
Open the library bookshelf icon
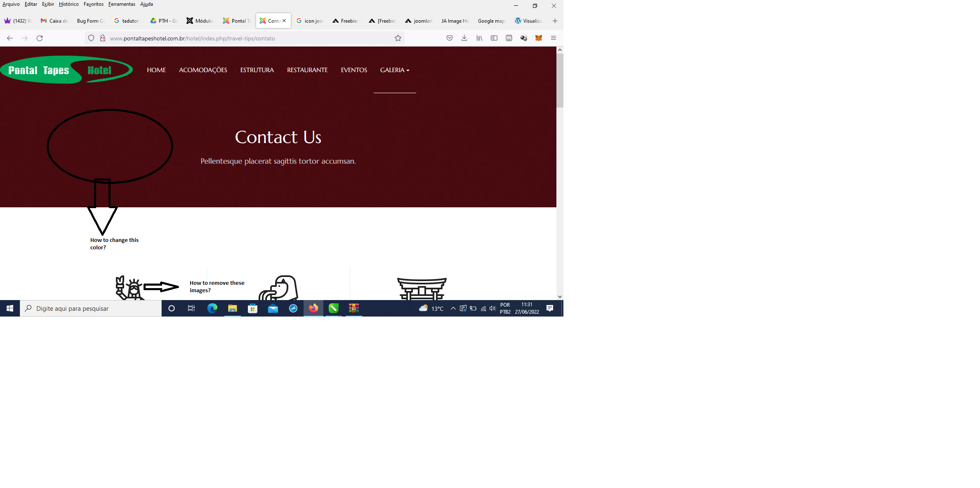(x=479, y=38)
